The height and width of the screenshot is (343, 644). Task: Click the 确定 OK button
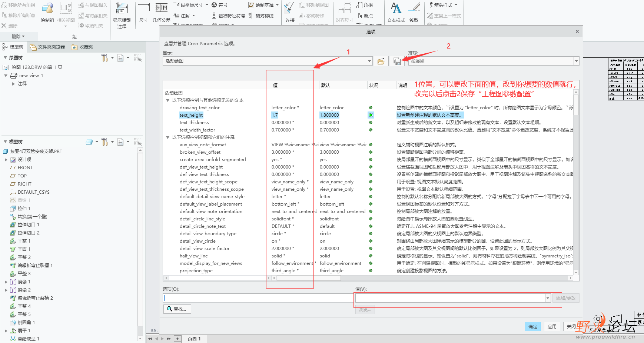click(x=533, y=326)
